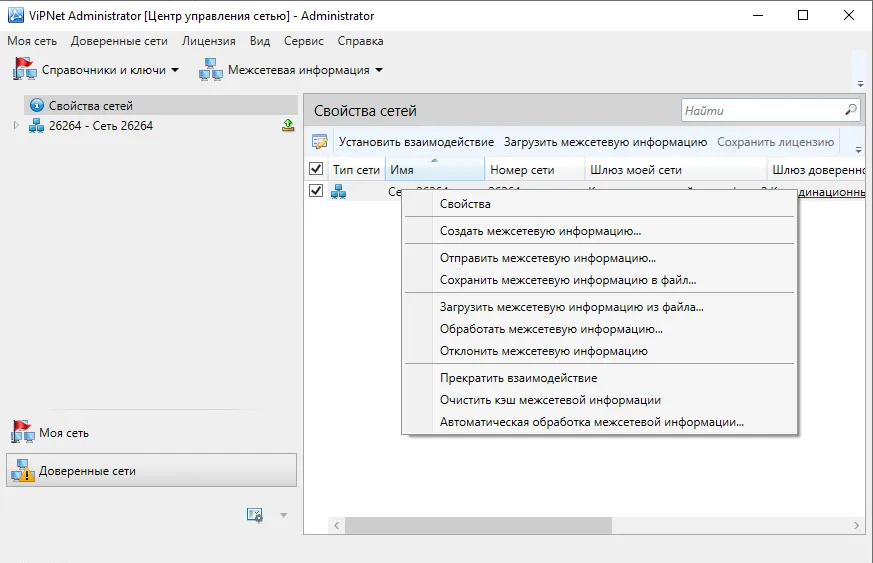This screenshot has height=563, width=873.
Task: Click the scroll-left arrow of horizontal scrollbar
Action: 336,525
